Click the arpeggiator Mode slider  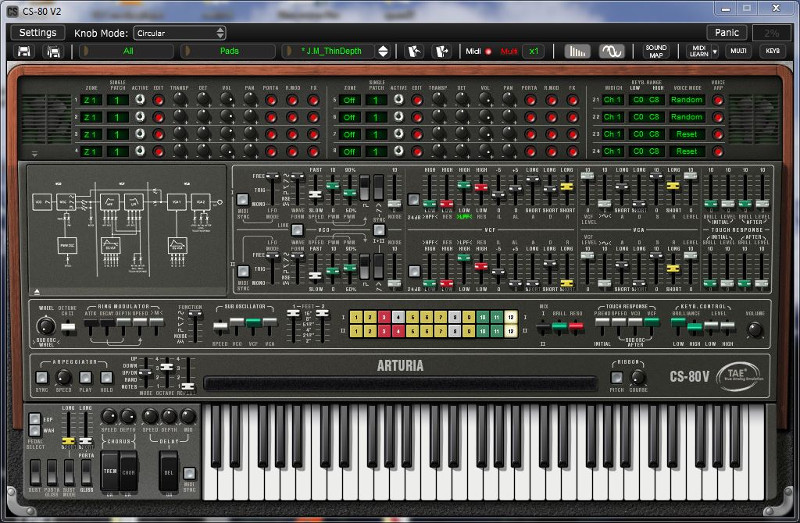pyautogui.click(x=146, y=373)
